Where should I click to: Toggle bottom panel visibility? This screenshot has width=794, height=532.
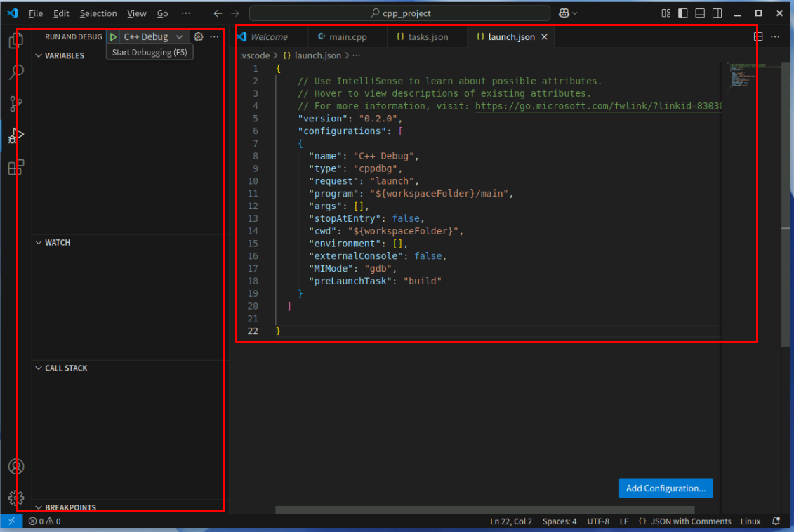coord(700,13)
